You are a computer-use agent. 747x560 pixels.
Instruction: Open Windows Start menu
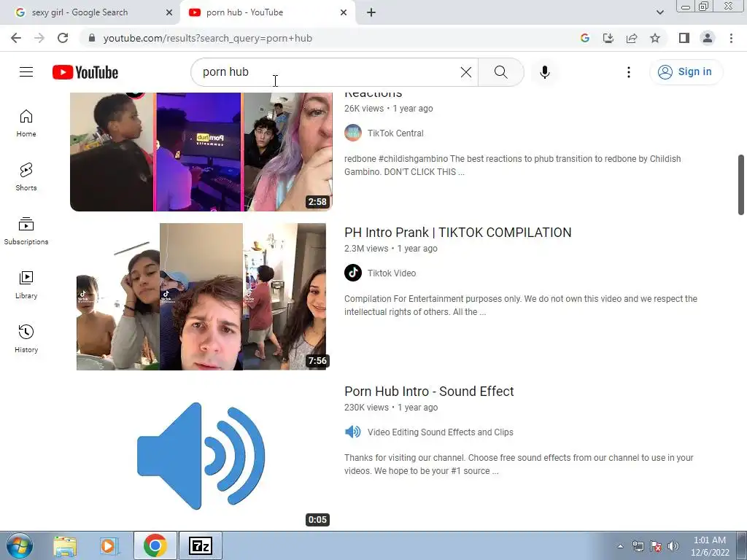pyautogui.click(x=20, y=545)
